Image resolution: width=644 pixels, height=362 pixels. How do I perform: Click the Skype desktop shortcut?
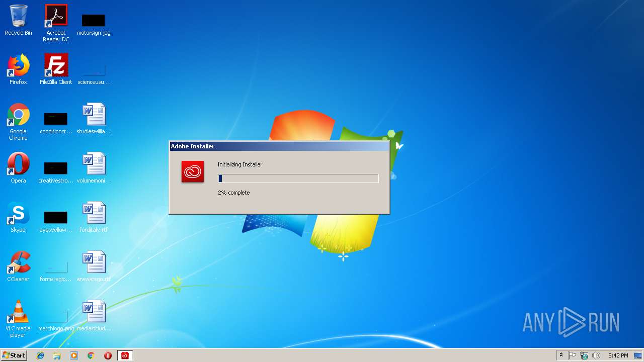click(18, 217)
